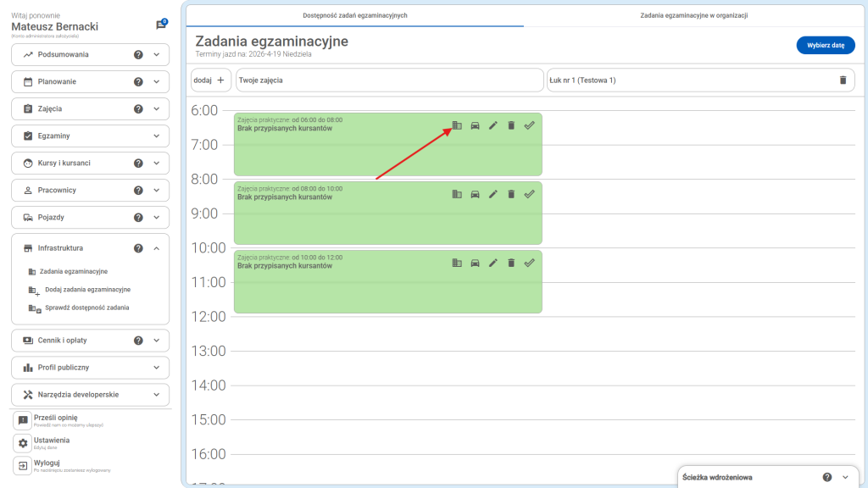Mark the 10:00 lesson done with double-check icon
This screenshot has width=868, height=488.
[529, 263]
